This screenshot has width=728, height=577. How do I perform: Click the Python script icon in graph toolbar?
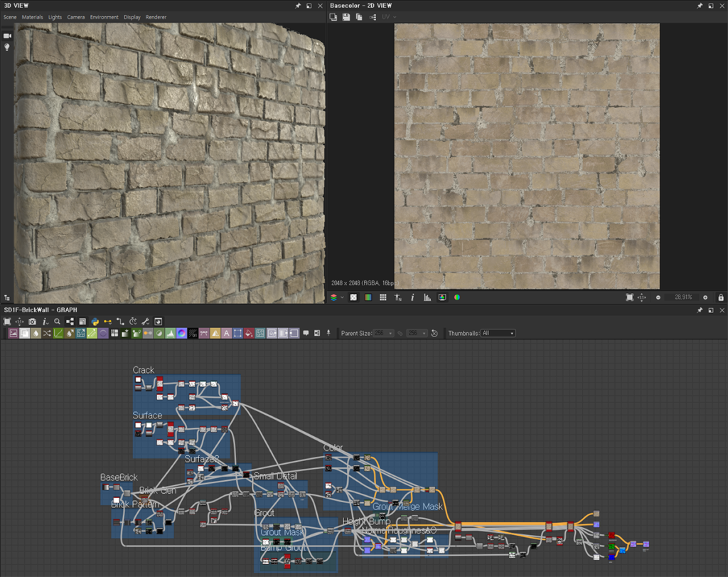pos(94,322)
